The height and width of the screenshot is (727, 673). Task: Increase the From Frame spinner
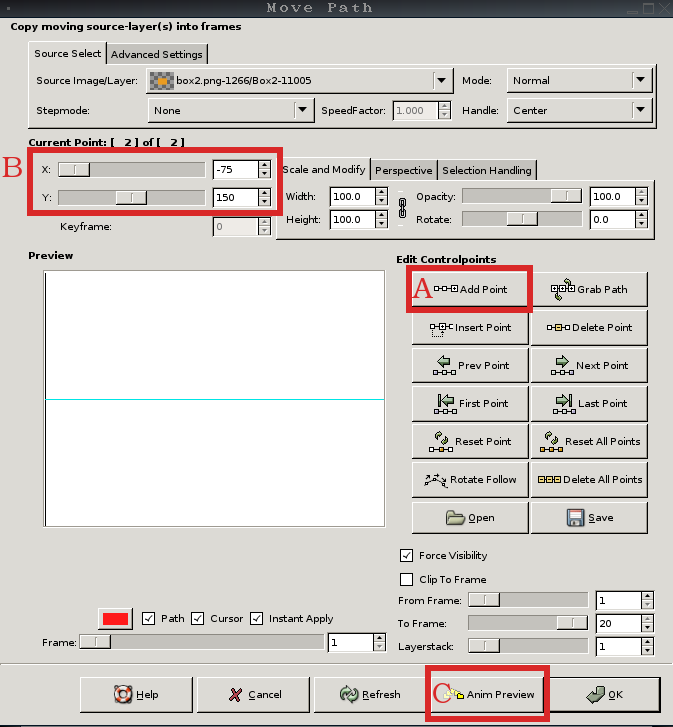pyautogui.click(x=647, y=596)
